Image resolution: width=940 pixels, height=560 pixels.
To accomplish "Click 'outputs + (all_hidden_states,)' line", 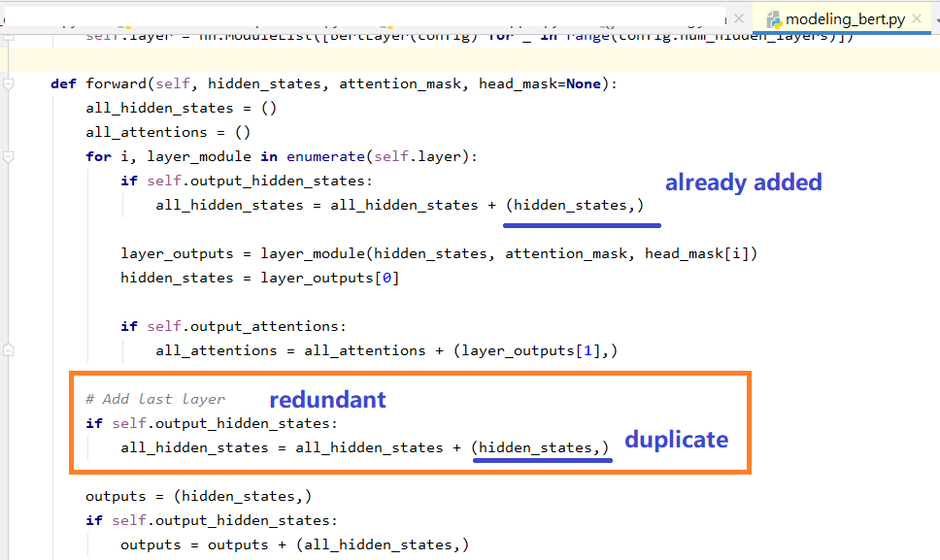I will point(338,545).
